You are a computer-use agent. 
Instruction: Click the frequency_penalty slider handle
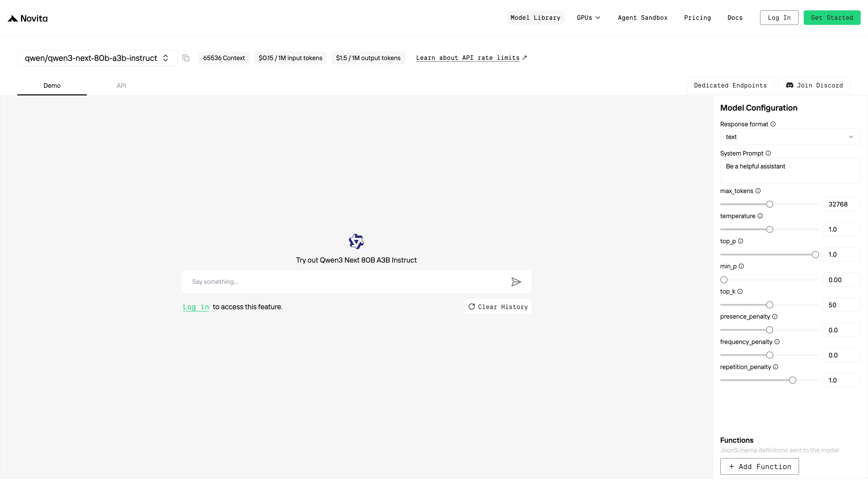[x=770, y=355]
